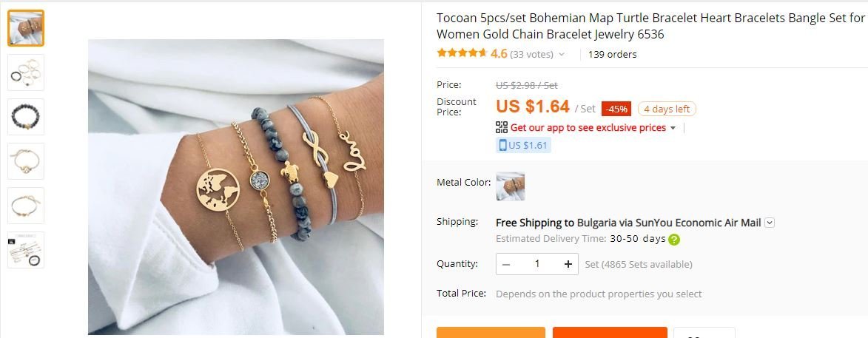Click Get our app to see exclusive prices
The width and height of the screenshot is (868, 338).
[x=588, y=128]
